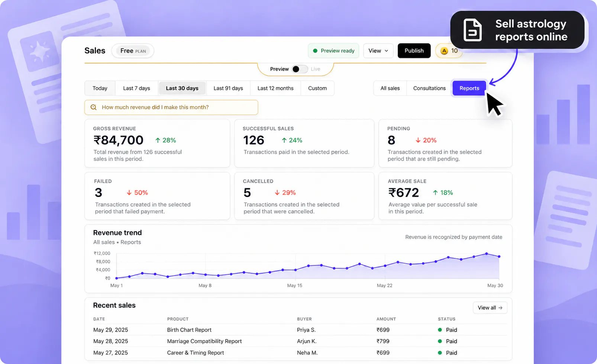This screenshot has height=364, width=597.
Task: Click the Marriage Compatibility Report product
Action: click(x=204, y=341)
